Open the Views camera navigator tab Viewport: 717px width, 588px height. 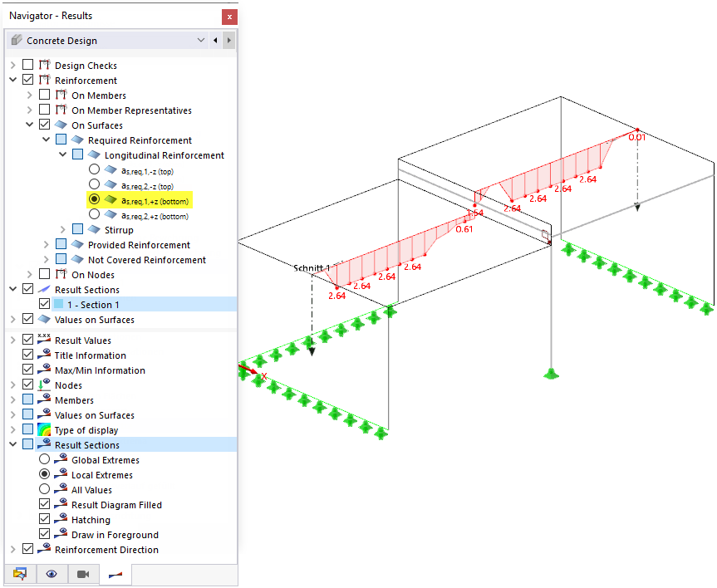[83, 574]
